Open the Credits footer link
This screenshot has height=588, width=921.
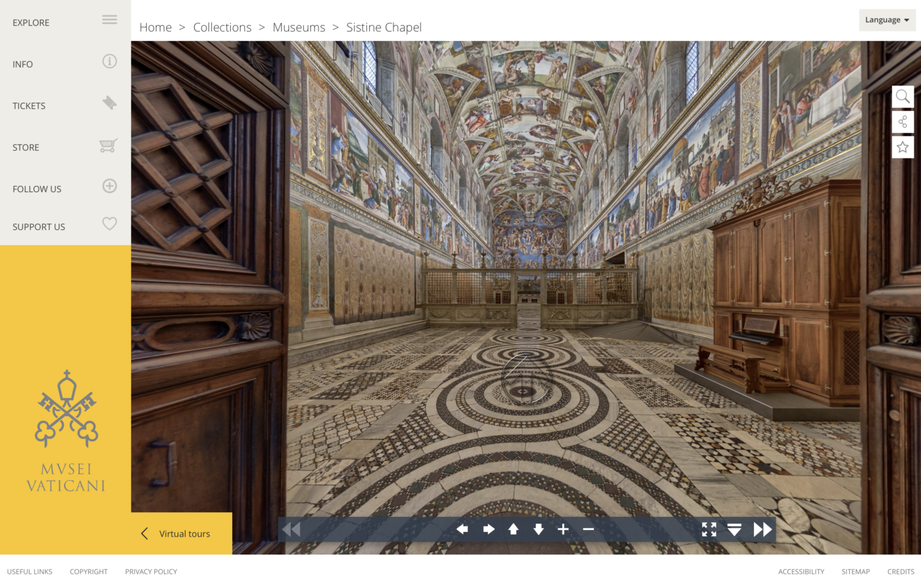point(901,572)
